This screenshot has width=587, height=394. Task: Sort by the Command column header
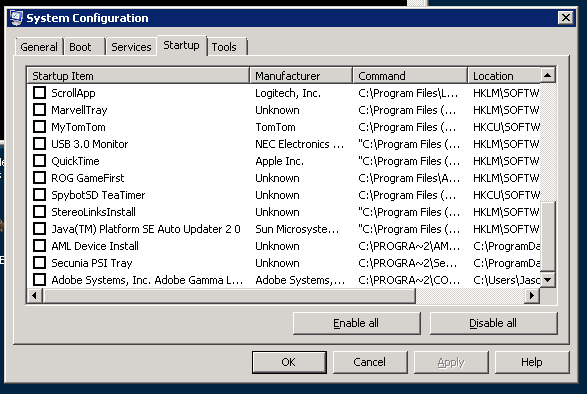coord(410,76)
